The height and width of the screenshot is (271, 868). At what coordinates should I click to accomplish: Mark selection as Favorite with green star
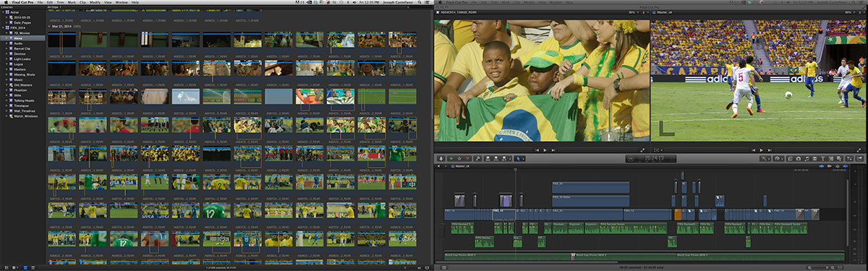pyautogui.click(x=451, y=158)
